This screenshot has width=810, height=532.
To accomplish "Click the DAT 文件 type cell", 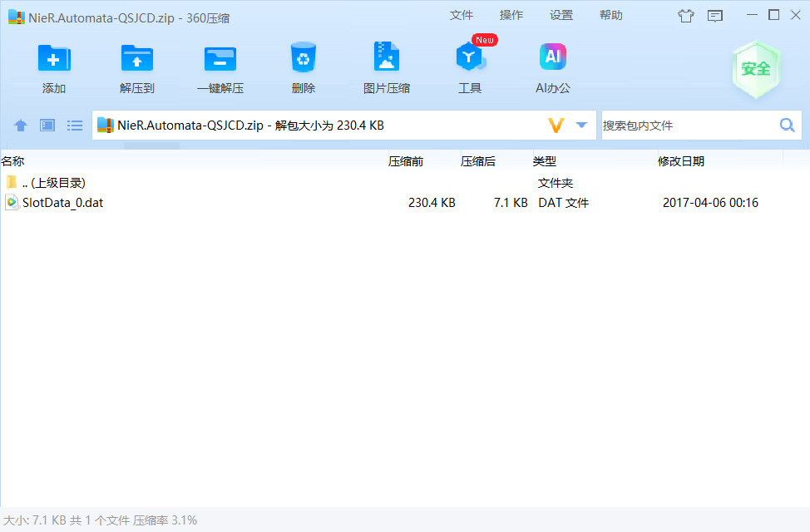I will pyautogui.click(x=564, y=203).
